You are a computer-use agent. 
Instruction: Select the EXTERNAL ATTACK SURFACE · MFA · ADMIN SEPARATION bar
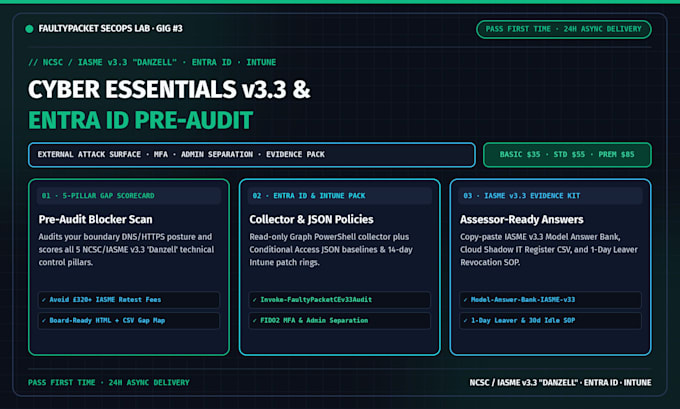point(252,155)
